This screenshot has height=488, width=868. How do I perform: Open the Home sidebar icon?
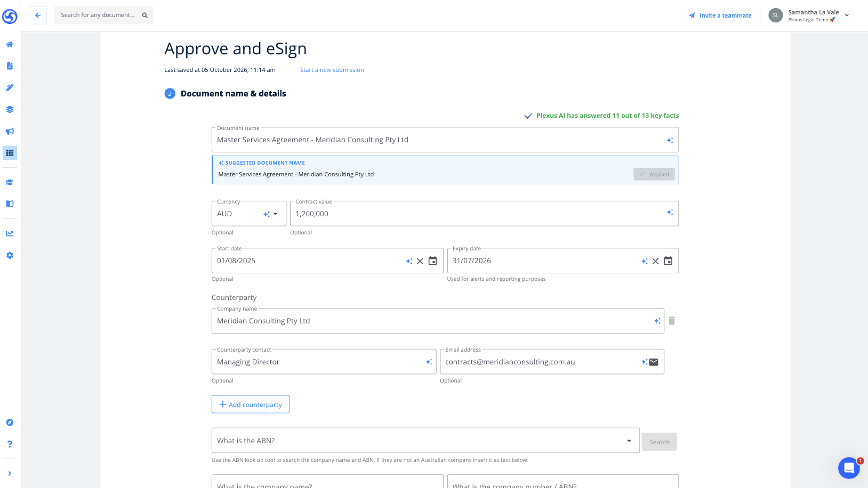(x=10, y=44)
